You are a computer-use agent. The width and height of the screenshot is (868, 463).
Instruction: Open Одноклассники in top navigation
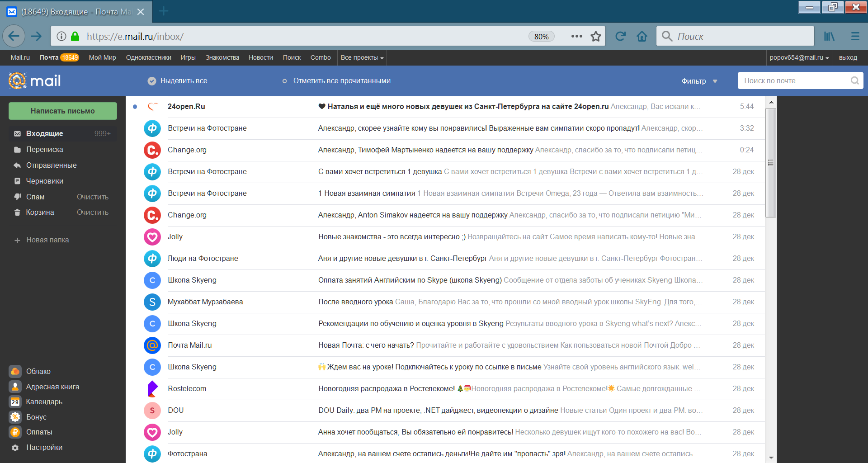click(x=149, y=57)
